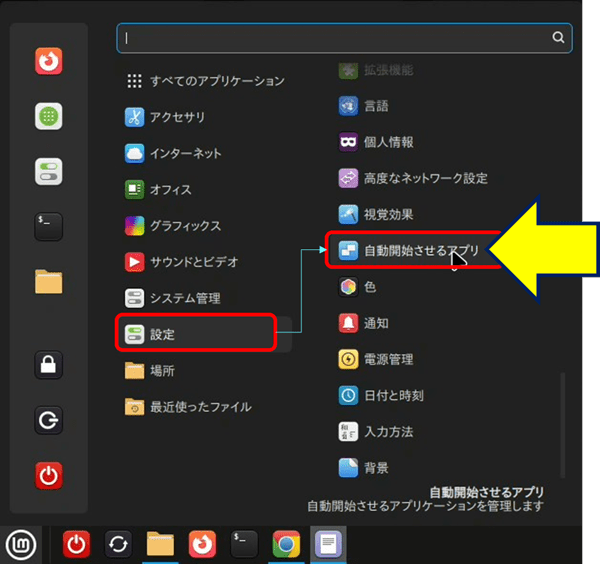Screen dimensions: 600x564
Task: Click the search magnifier icon
Action: (x=558, y=37)
